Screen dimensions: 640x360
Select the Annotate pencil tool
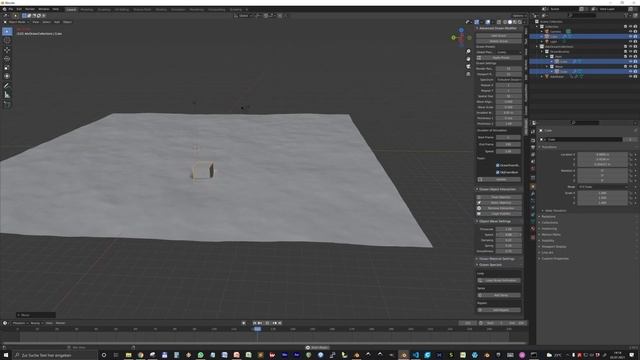tap(7, 86)
